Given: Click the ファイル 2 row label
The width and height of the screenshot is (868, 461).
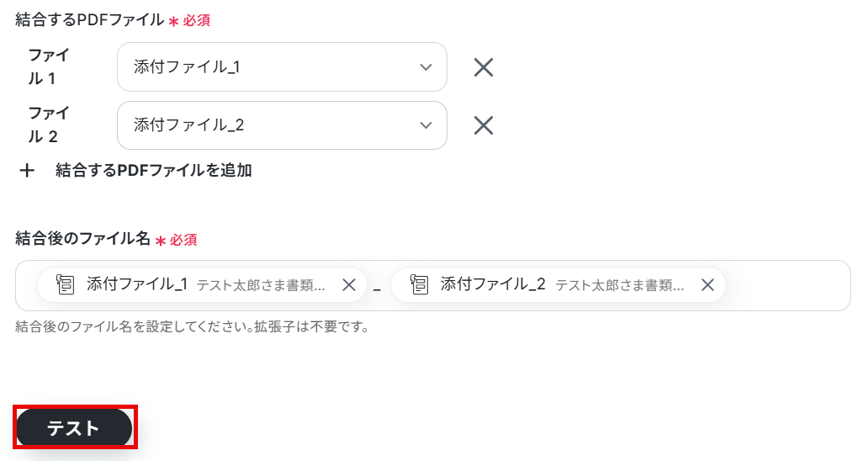Looking at the screenshot, I should point(49,125).
